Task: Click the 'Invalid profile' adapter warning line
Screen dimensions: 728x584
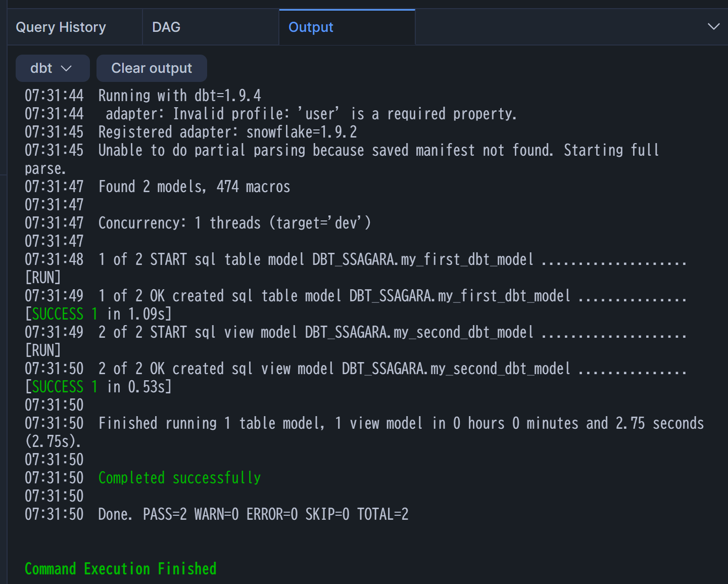Action: (x=311, y=114)
